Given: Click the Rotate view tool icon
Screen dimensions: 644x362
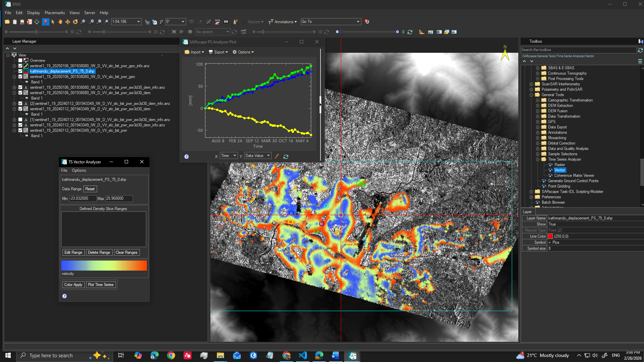Looking at the screenshot, I should pyautogui.click(x=76, y=22).
